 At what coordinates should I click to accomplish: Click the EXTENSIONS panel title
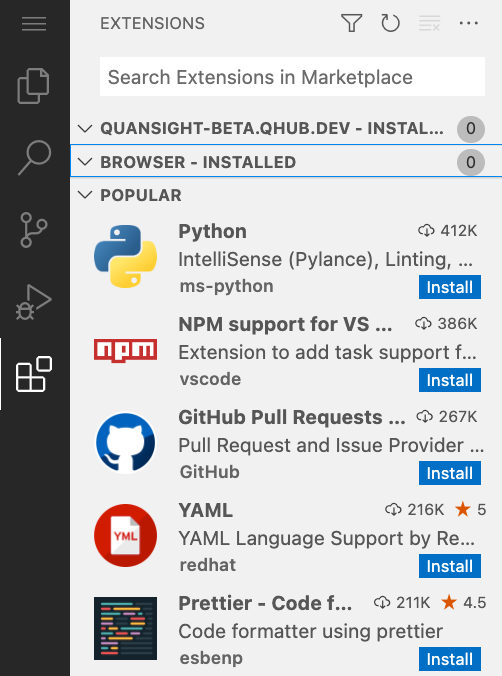[152, 23]
